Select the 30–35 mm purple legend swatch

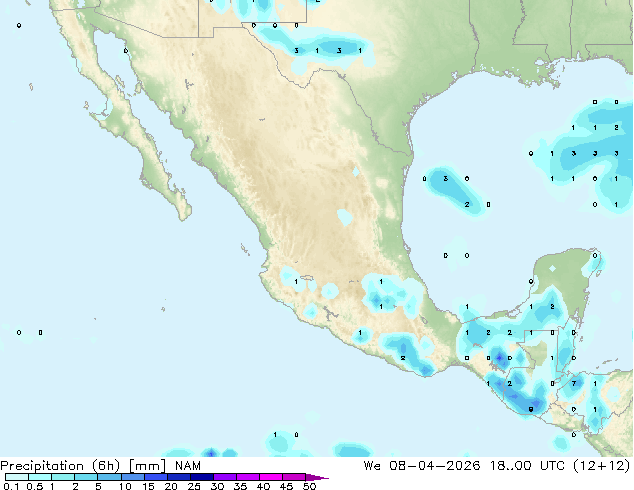tap(225, 477)
